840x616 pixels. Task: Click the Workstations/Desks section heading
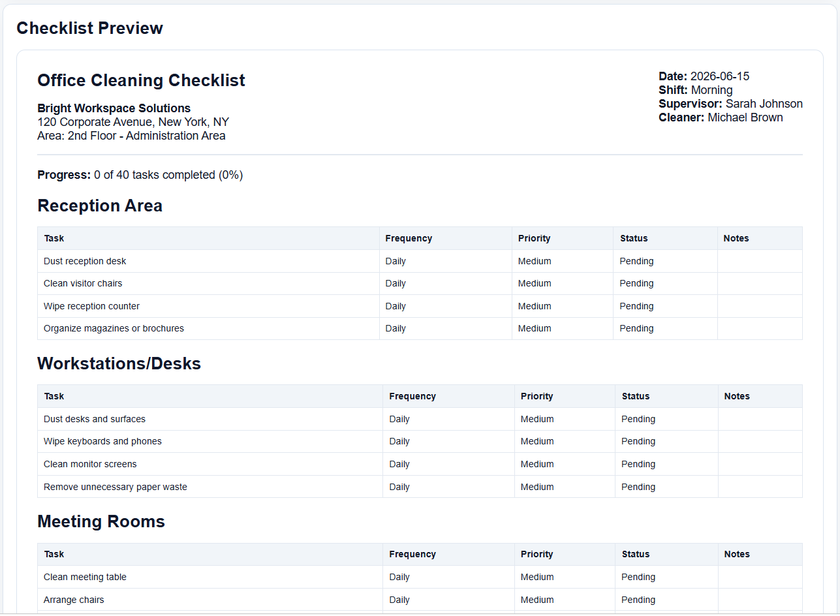coord(119,363)
